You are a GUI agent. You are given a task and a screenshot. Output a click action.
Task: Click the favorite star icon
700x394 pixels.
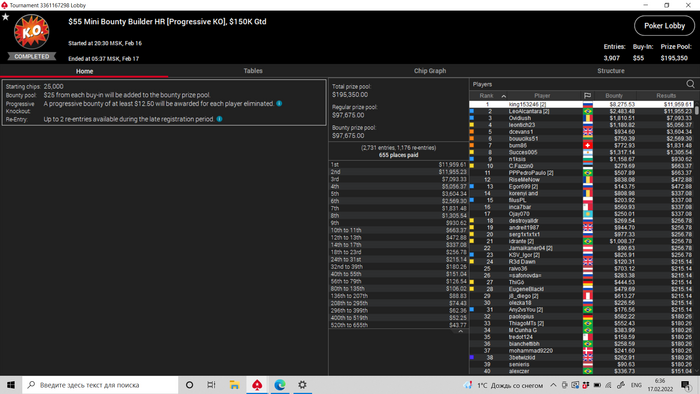pos(5,17)
